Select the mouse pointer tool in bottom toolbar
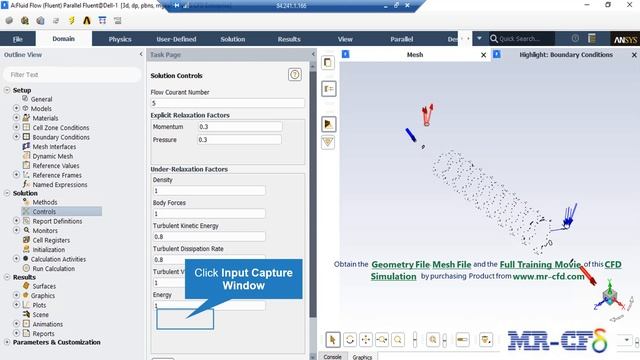Screen dimensions: 640x360 click(x=333, y=340)
